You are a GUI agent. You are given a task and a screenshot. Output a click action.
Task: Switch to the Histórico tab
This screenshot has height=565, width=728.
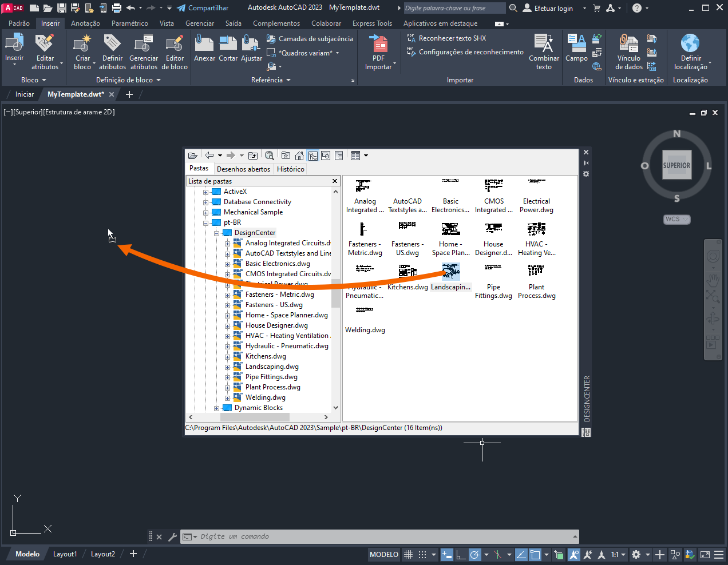[x=291, y=169]
